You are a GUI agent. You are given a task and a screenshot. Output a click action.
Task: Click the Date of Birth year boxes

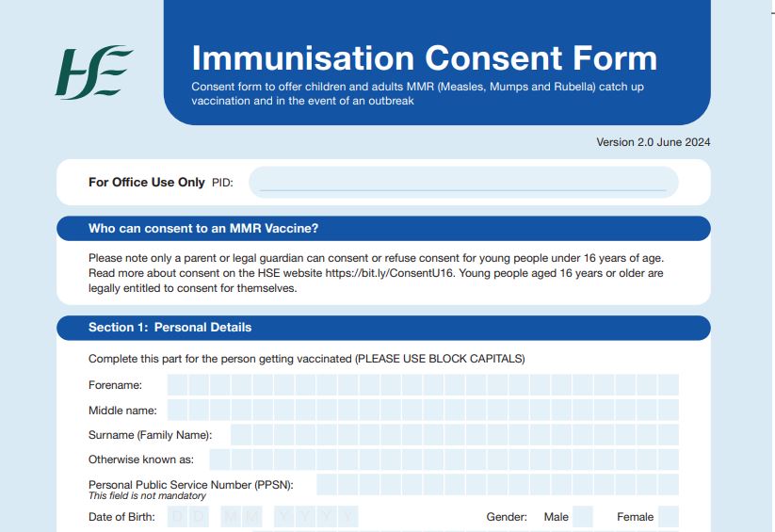315,517
